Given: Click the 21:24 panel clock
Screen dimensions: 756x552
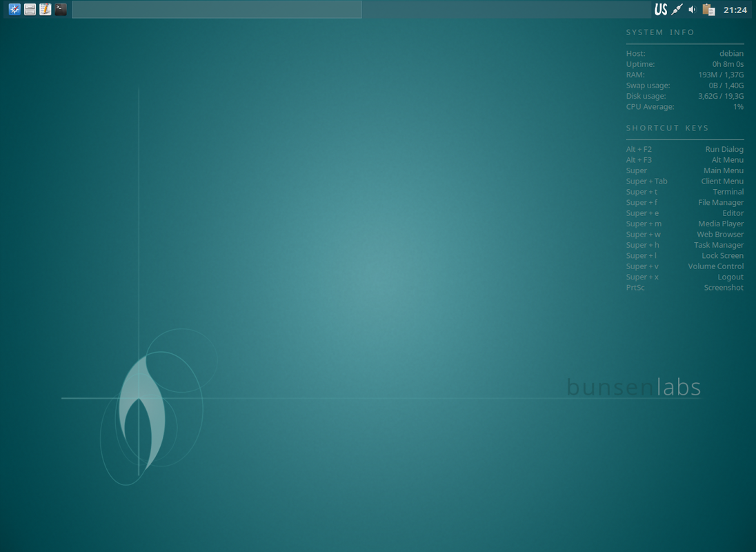Looking at the screenshot, I should click(735, 10).
